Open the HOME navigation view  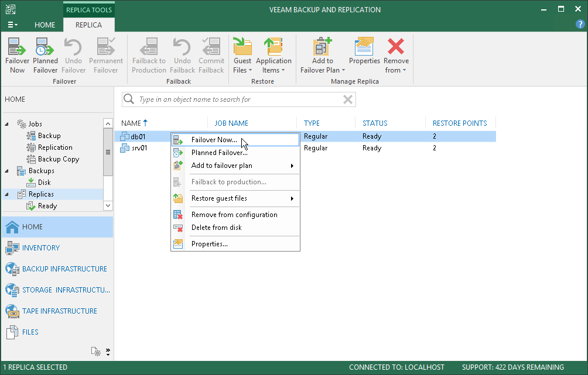coord(57,226)
